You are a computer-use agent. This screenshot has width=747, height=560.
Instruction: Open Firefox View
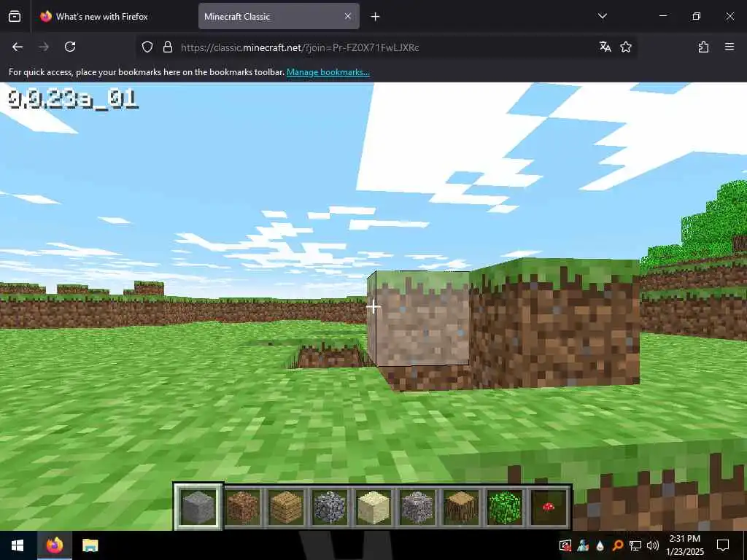tap(15, 16)
